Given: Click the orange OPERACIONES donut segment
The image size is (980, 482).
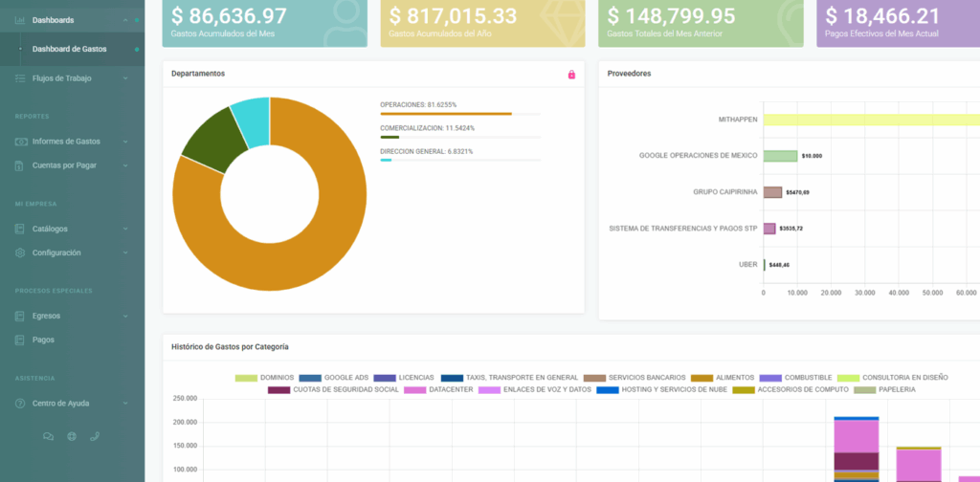Looking at the screenshot, I should [x=316, y=258].
